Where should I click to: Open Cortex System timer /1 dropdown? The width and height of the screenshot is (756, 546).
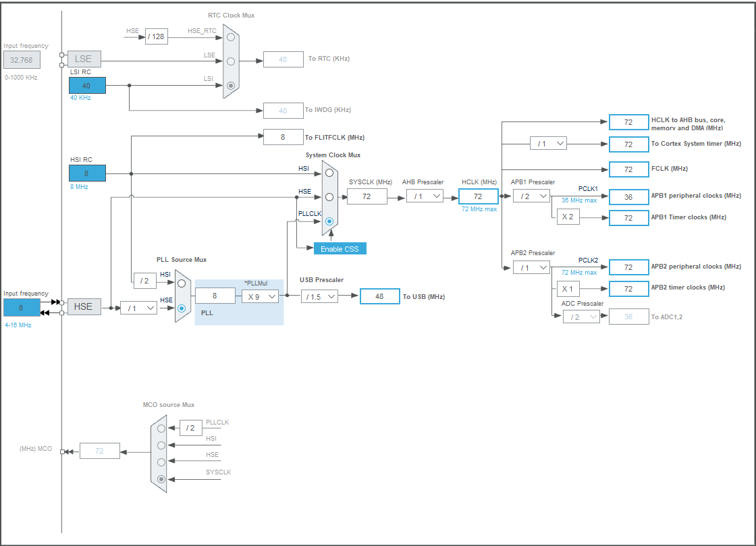(548, 143)
